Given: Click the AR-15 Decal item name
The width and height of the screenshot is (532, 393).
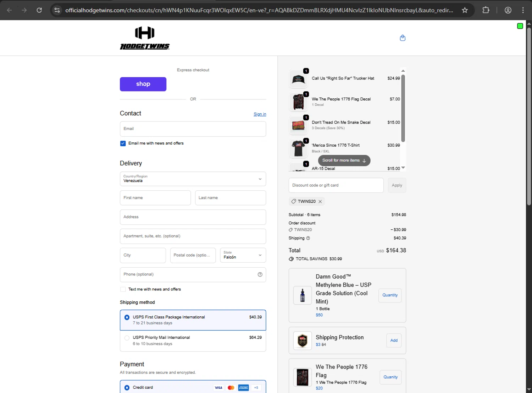Looking at the screenshot, I should coord(323,169).
